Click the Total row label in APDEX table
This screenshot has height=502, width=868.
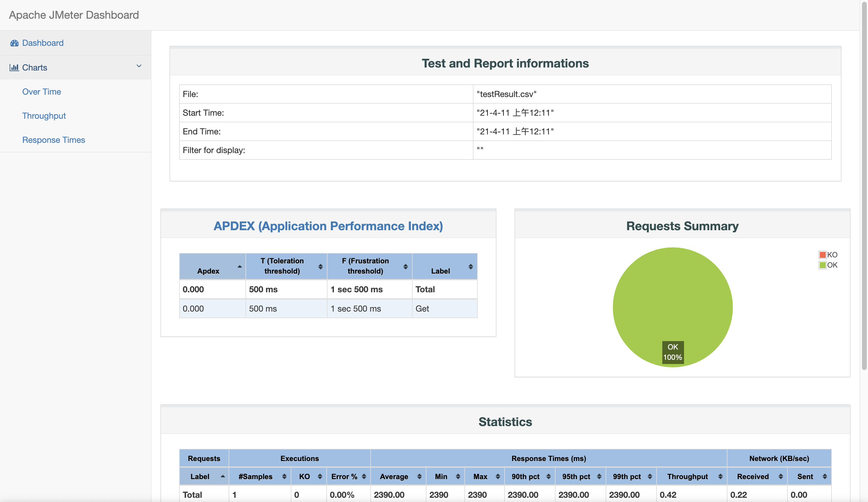[425, 289]
